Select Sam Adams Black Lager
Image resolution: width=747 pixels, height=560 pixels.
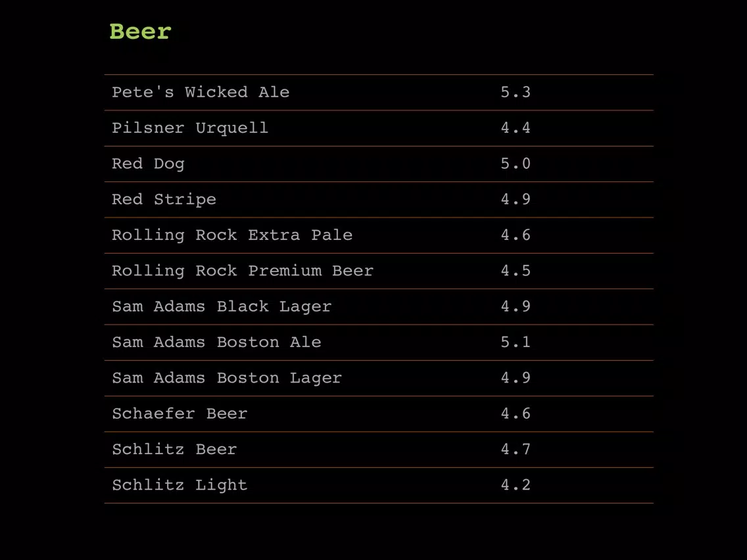point(379,307)
